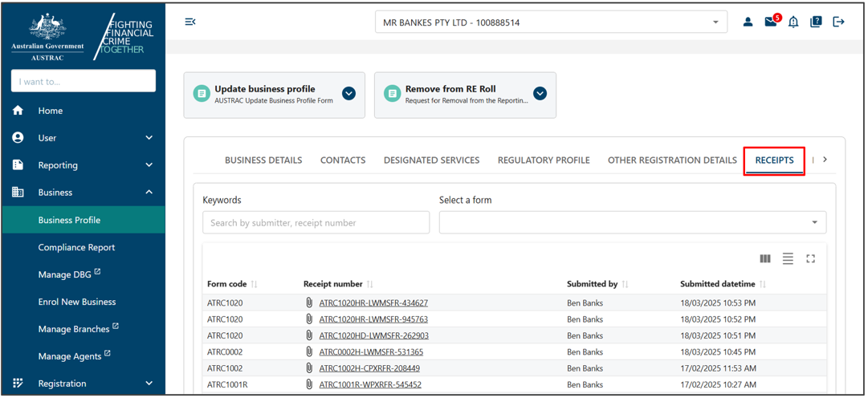Sort by Form code using the sort arrows
Image resolution: width=868 pixels, height=402 pixels.
(x=254, y=284)
